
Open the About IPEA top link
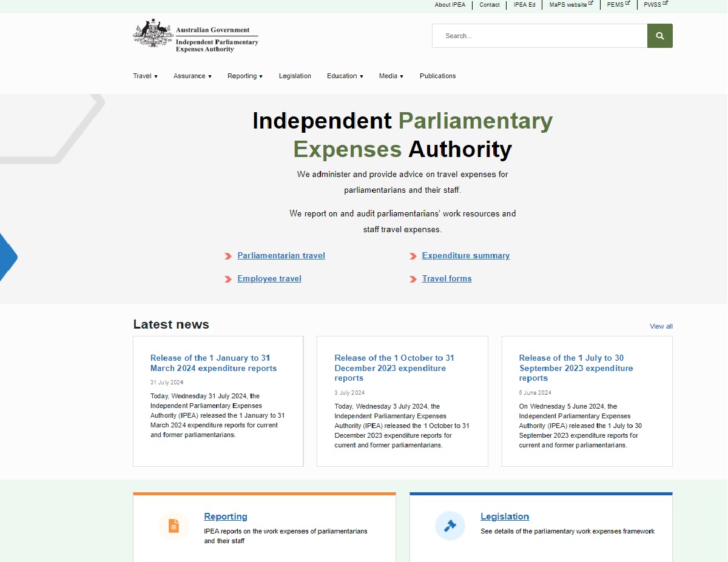[x=450, y=5]
